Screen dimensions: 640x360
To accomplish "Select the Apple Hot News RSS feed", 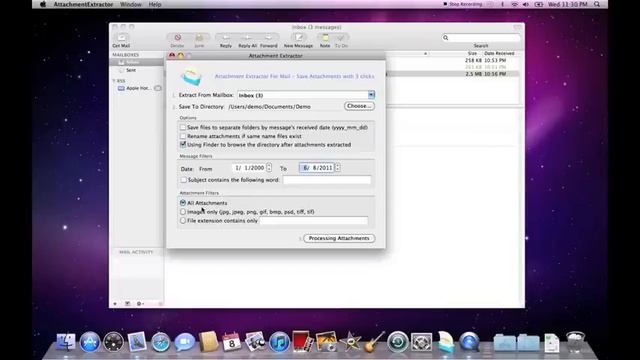I will pos(139,88).
